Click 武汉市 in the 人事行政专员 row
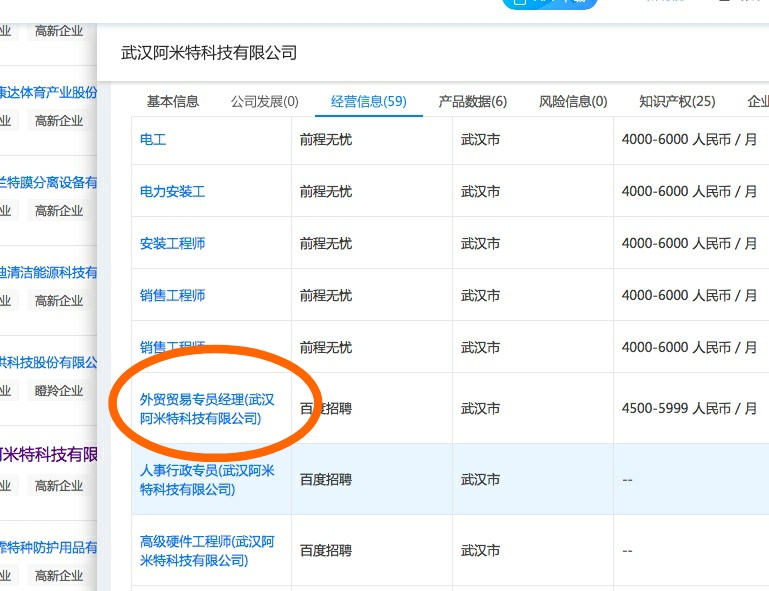Screen dimensions: 769x591 tap(480, 480)
